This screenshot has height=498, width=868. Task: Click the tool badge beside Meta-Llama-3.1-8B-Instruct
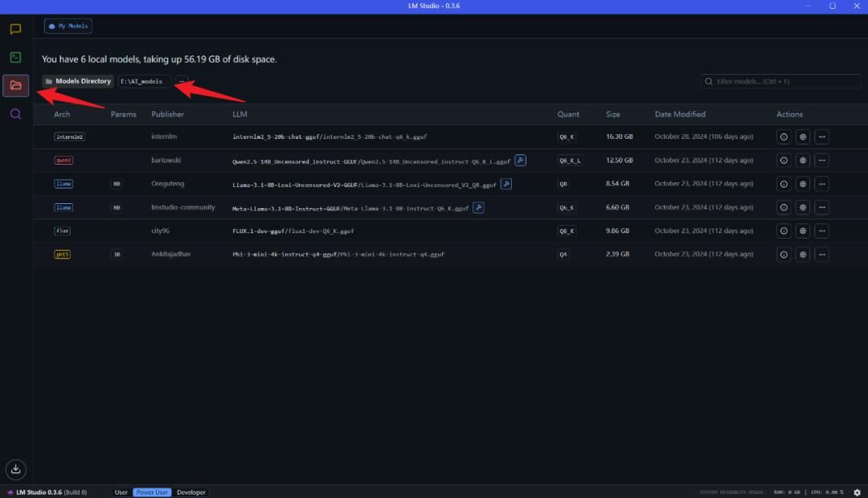click(478, 207)
